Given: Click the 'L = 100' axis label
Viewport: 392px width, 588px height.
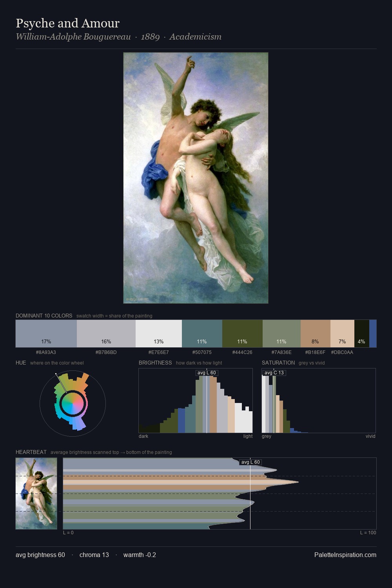Looking at the screenshot, I should coord(368,533).
